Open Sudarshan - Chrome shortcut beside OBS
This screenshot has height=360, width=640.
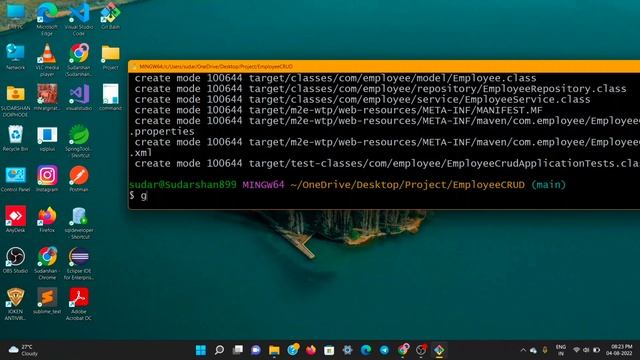pos(47,263)
